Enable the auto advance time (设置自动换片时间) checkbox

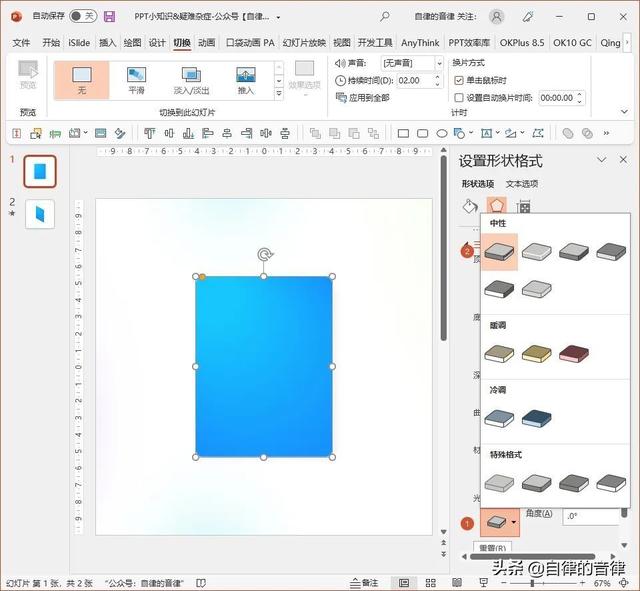click(x=459, y=98)
